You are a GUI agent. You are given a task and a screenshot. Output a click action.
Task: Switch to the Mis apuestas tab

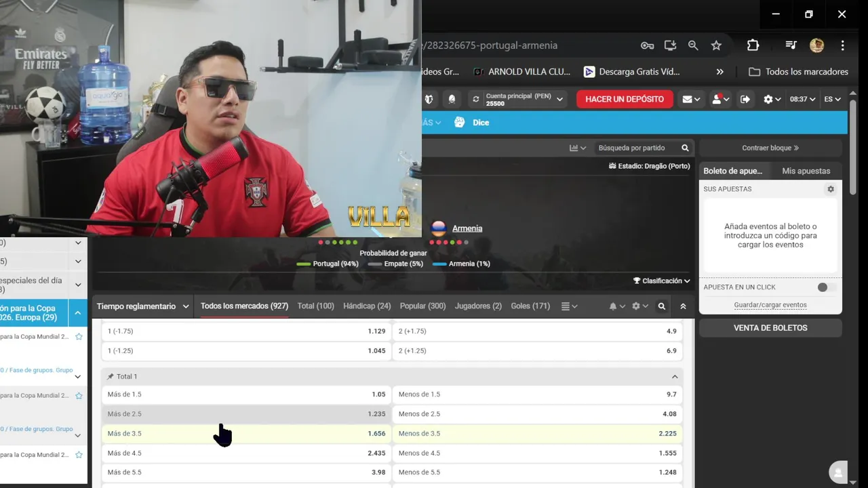click(x=806, y=171)
